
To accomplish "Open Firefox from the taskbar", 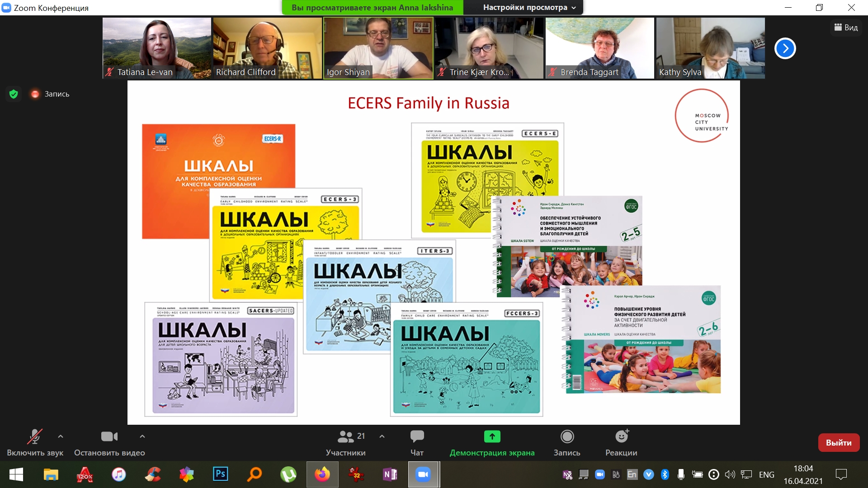I will click(322, 474).
